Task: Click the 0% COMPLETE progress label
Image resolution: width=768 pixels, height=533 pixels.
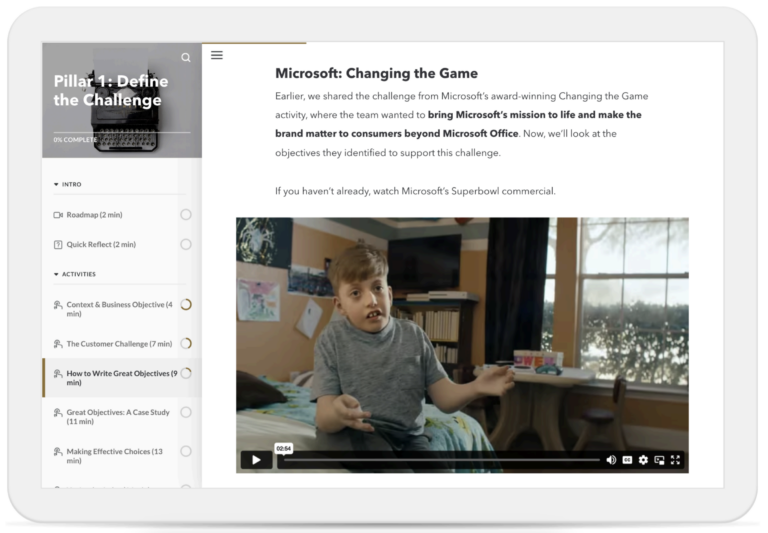Action: coord(75,140)
